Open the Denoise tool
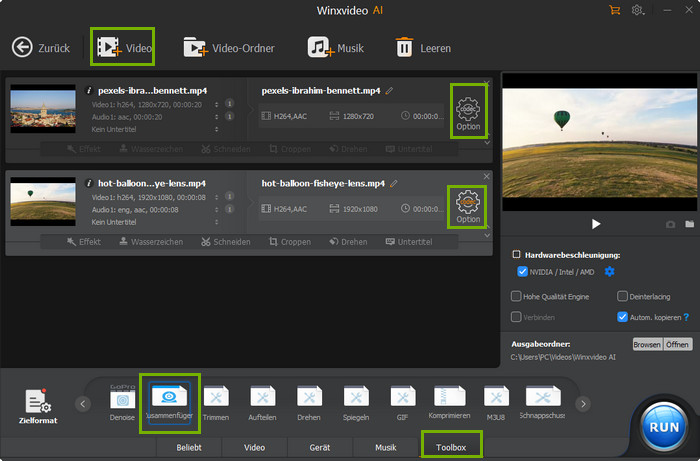The height and width of the screenshot is (461, 700). coord(123,402)
